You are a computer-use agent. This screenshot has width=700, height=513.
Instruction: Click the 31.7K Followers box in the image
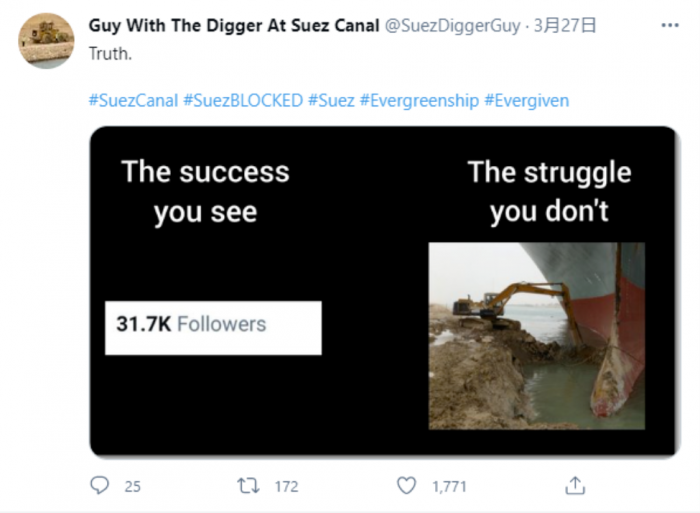pos(213,326)
